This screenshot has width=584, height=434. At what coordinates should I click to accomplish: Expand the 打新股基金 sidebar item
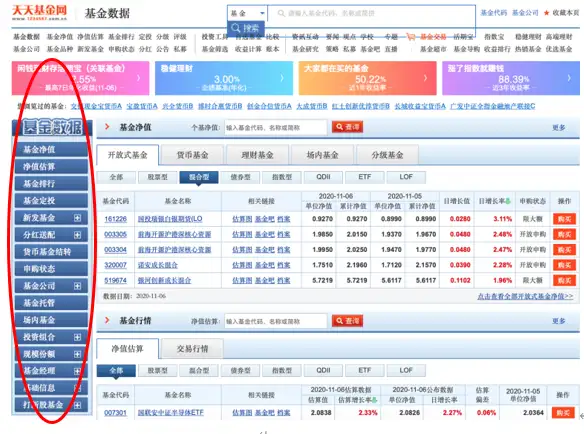(x=77, y=405)
